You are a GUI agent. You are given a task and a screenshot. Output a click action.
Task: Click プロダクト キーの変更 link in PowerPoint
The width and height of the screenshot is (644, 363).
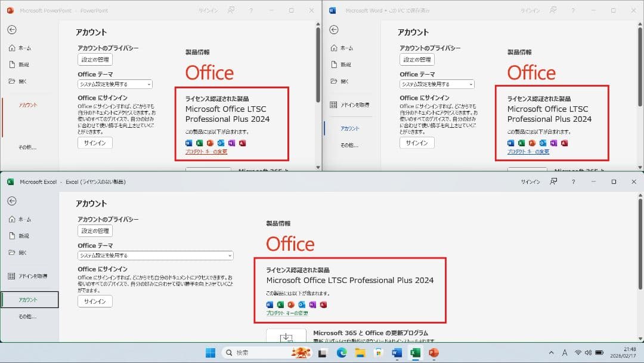click(x=206, y=152)
